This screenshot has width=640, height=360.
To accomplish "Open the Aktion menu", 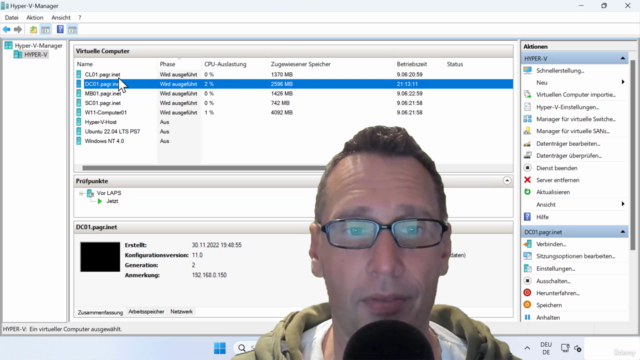I will tap(35, 18).
